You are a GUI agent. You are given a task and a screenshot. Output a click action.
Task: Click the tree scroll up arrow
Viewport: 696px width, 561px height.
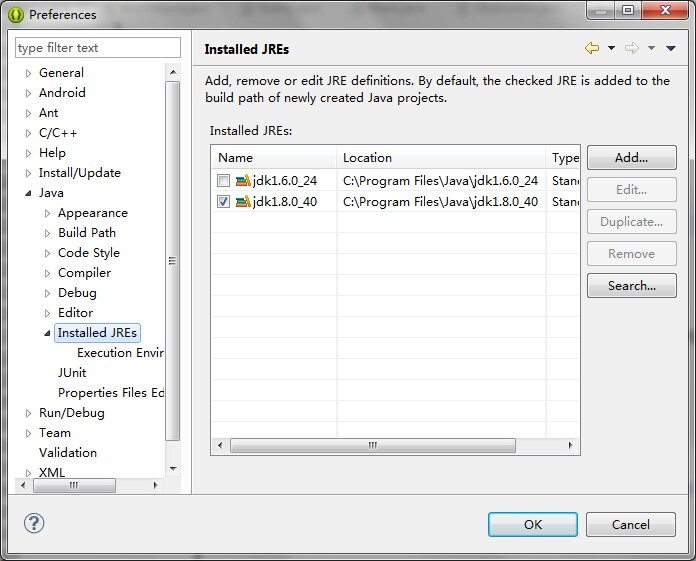coord(173,72)
